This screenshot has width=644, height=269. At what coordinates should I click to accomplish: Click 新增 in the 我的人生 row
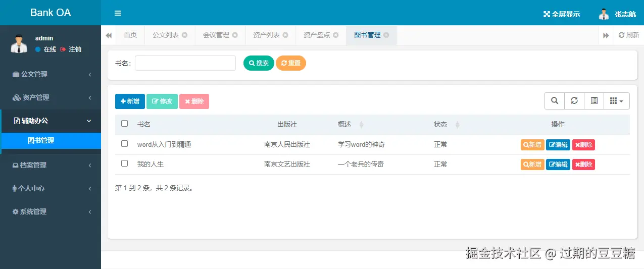[x=532, y=165]
